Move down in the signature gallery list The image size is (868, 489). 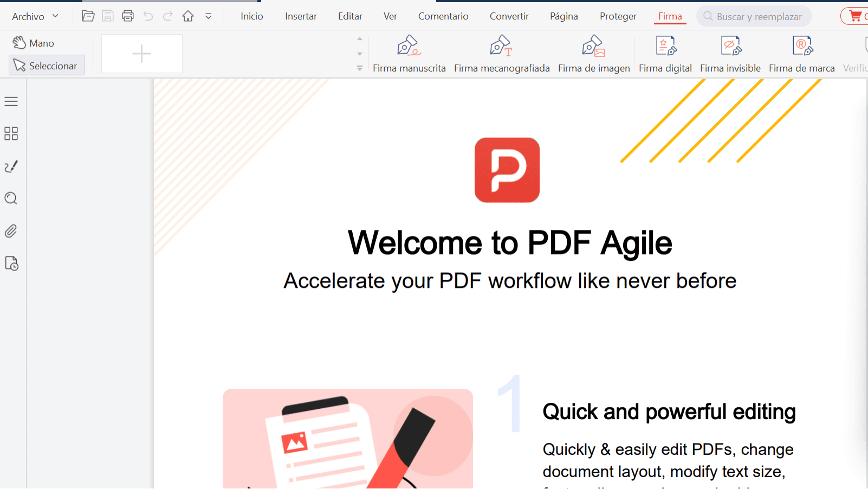[360, 54]
